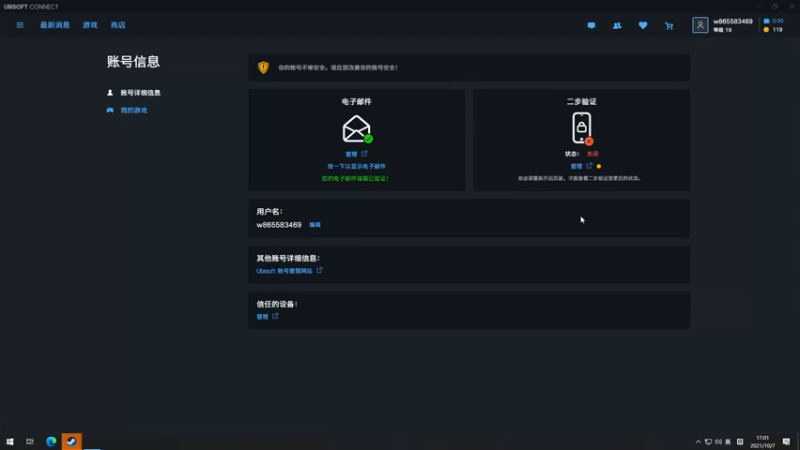Click the two-step verification phone icon
Viewport: 800px width, 450px height.
582,129
